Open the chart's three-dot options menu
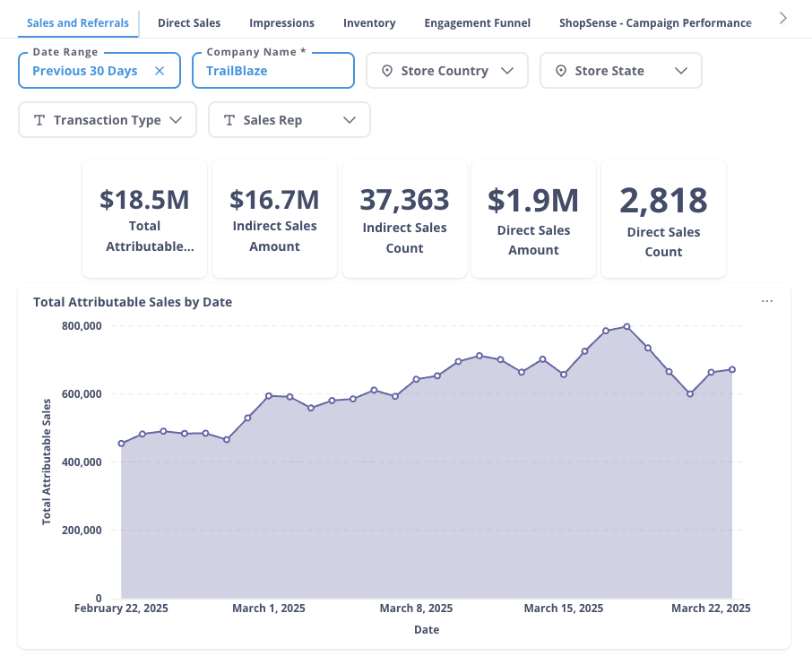The height and width of the screenshot is (656, 812). (x=767, y=301)
